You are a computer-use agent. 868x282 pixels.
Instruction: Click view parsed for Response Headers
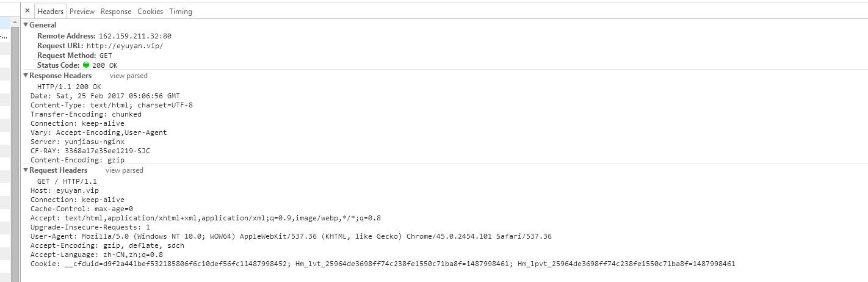128,76
